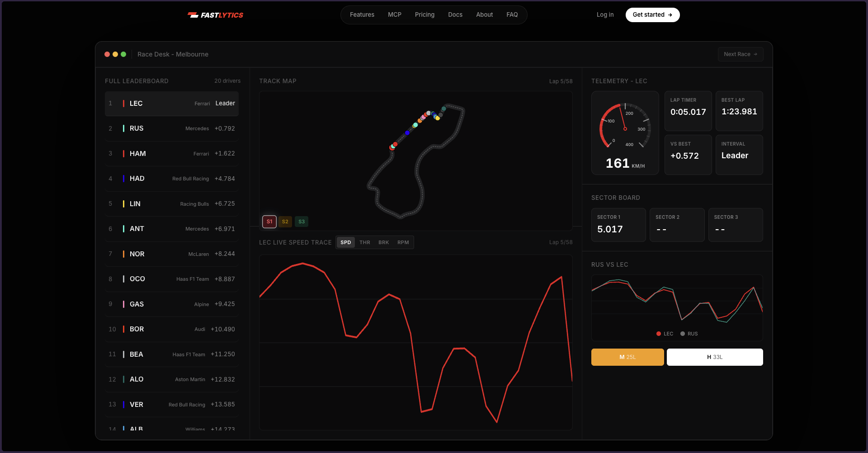
Task: Select the S2 sector toggle
Action: click(x=285, y=222)
